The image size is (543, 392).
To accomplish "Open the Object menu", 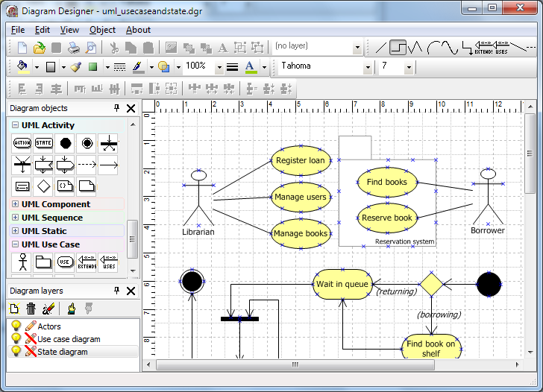I will pyautogui.click(x=102, y=30).
